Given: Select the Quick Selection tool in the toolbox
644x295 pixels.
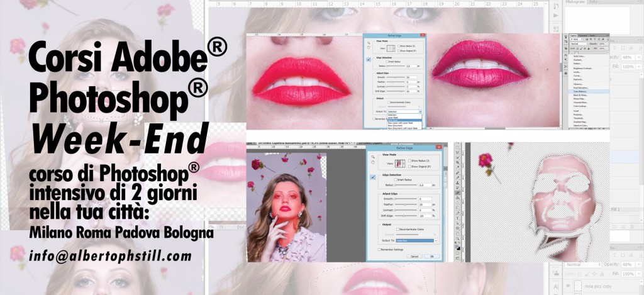Looking at the screenshot, I should (x=458, y=157).
